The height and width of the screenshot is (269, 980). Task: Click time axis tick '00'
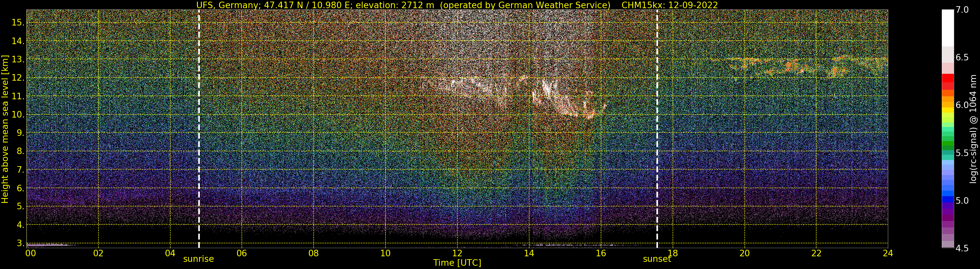[x=30, y=253]
